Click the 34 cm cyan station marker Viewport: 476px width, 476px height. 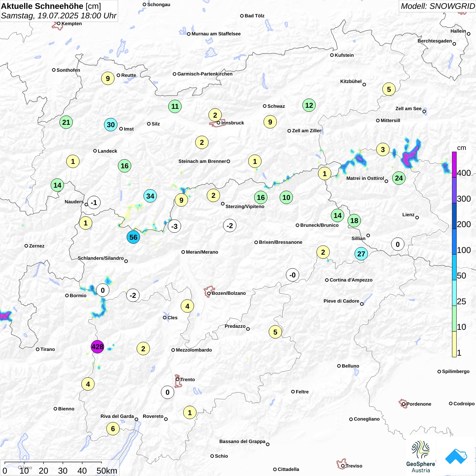[x=150, y=196]
